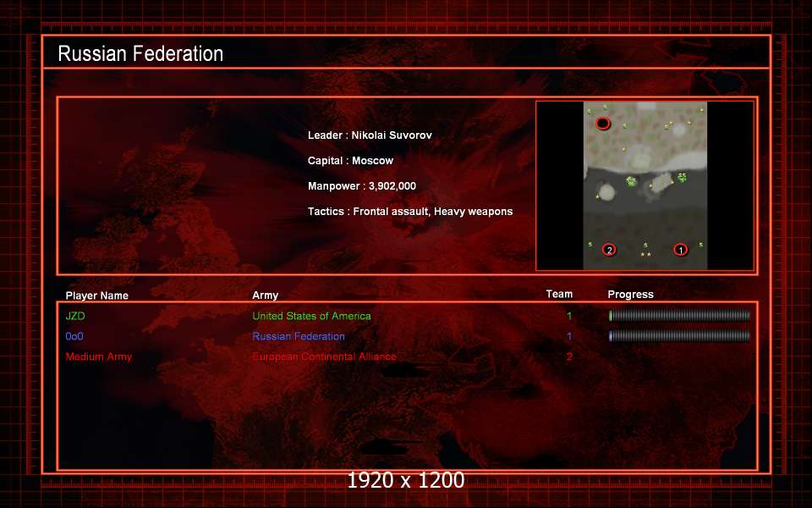Click 0o0's blue loading progress bar
Screen dimensions: 812x508
pos(679,336)
